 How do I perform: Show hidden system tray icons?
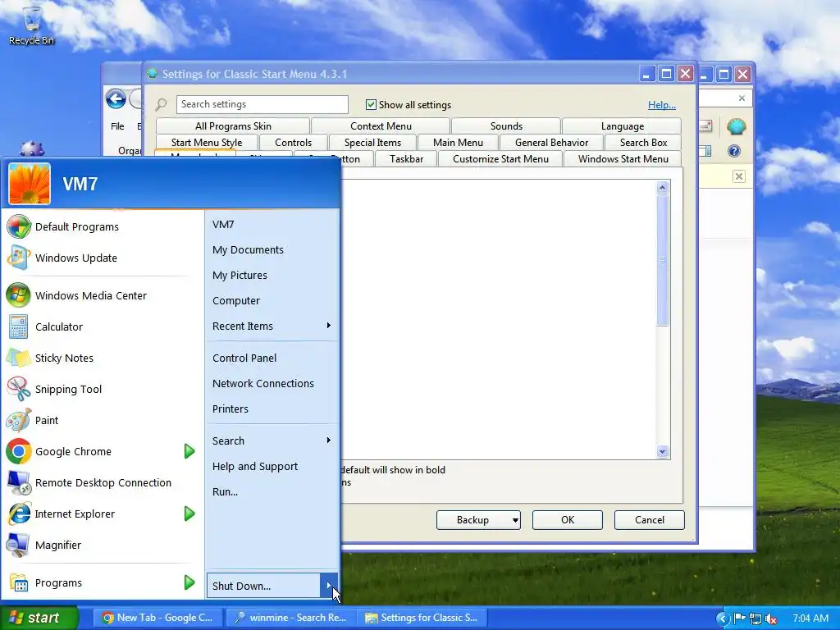point(722,619)
